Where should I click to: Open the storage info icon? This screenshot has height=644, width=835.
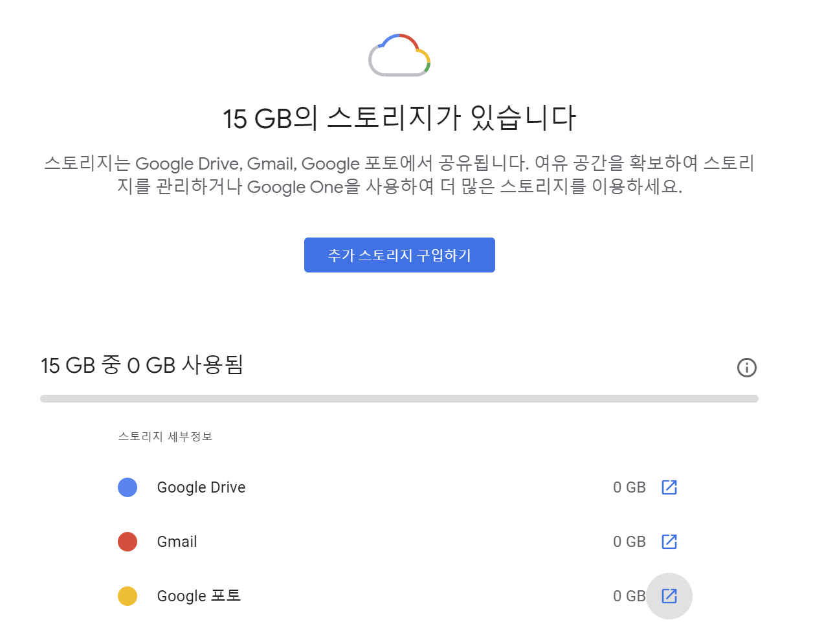pyautogui.click(x=746, y=368)
